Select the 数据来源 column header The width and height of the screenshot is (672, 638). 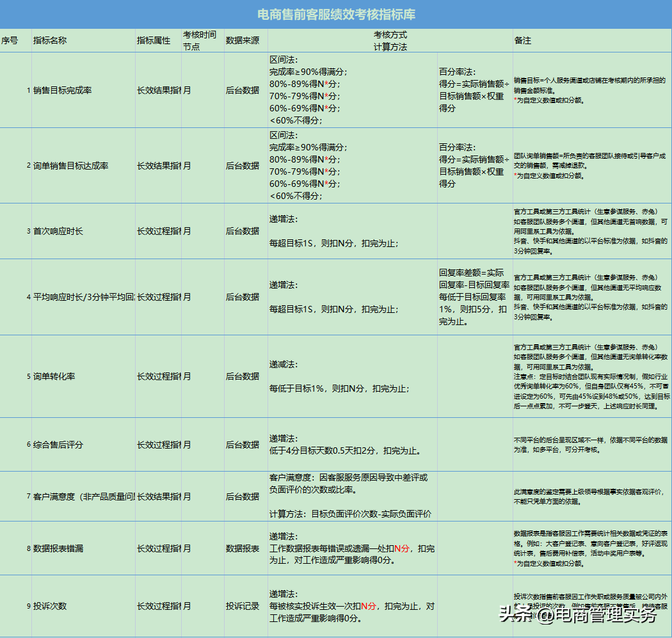pos(243,40)
